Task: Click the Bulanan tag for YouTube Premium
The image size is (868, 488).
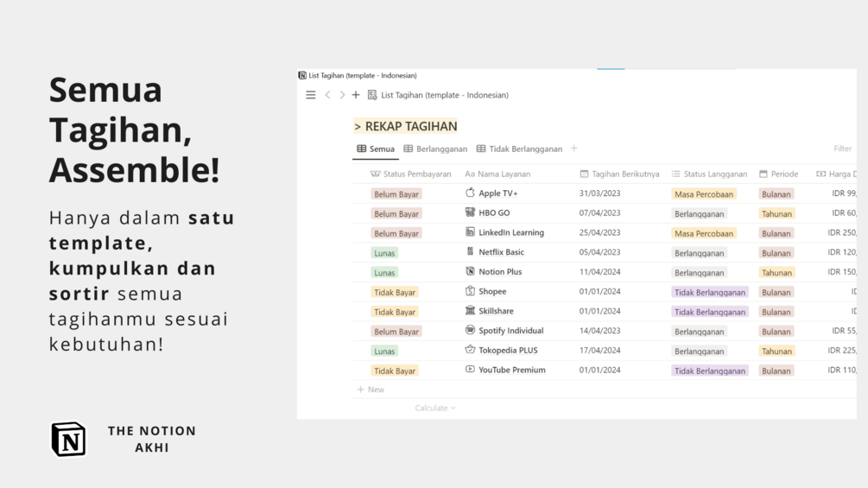Action: [776, 371]
